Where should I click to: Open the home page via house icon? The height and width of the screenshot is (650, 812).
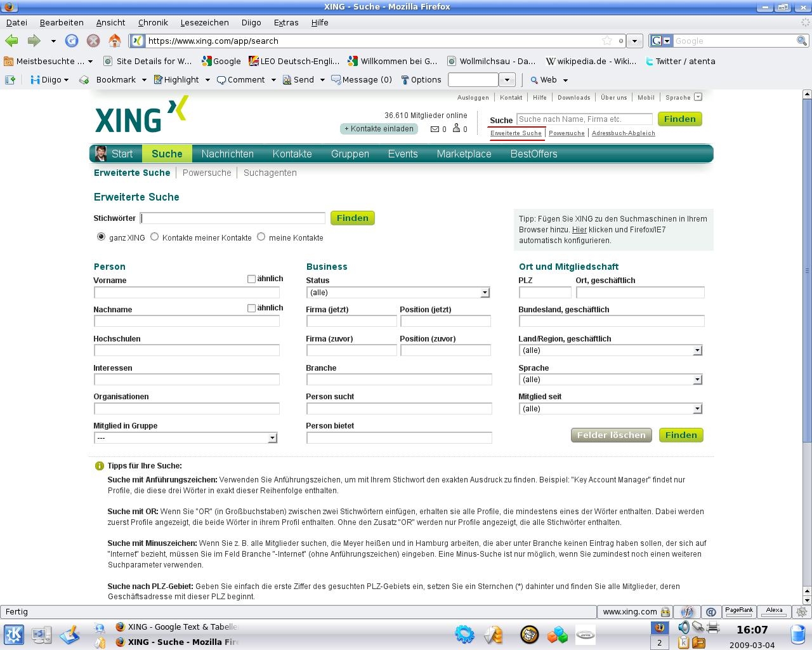(x=115, y=41)
